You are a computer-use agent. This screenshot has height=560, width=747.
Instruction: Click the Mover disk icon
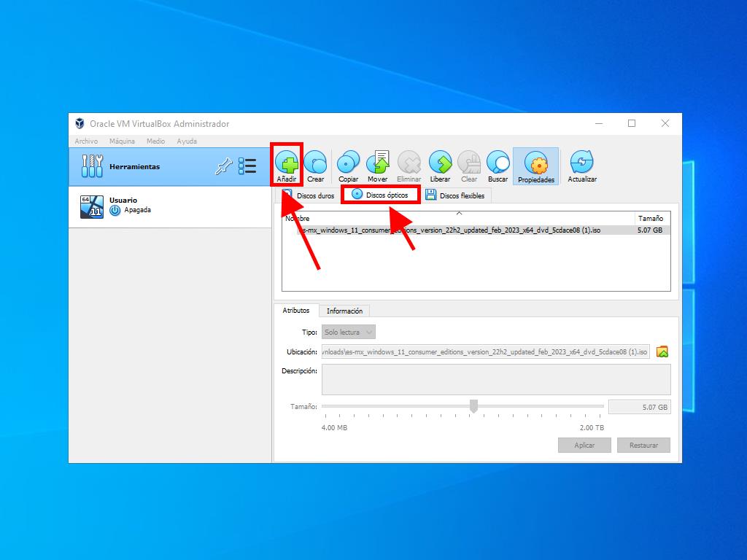coord(378,165)
